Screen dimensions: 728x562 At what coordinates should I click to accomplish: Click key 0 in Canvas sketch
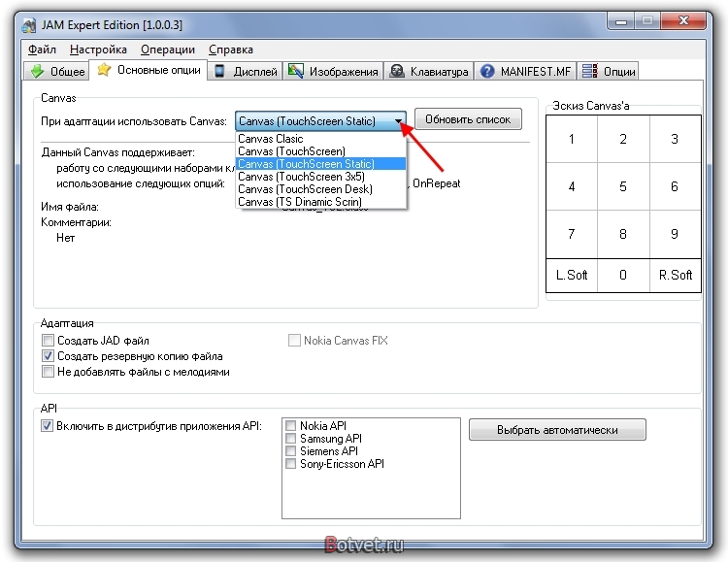click(623, 275)
